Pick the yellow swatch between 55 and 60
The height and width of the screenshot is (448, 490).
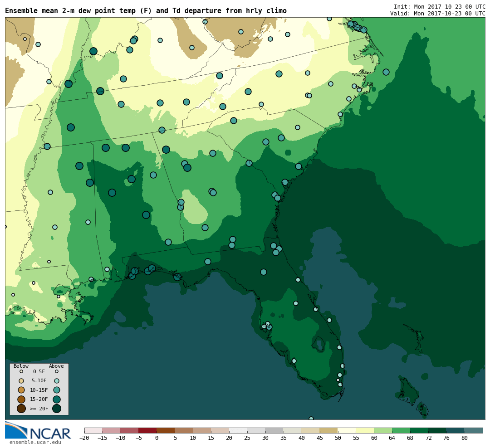tap(365, 430)
